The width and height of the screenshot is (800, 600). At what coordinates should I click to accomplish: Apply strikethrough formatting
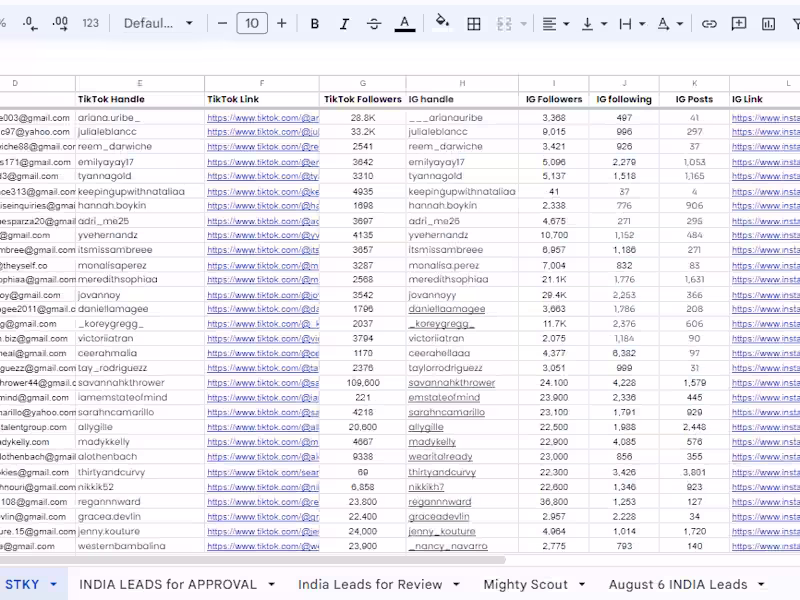(374, 23)
